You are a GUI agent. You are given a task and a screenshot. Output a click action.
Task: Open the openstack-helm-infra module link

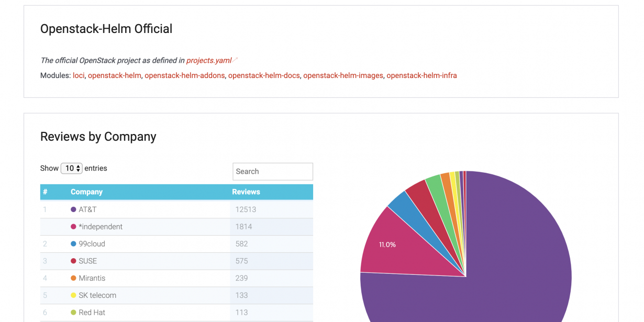tap(421, 75)
